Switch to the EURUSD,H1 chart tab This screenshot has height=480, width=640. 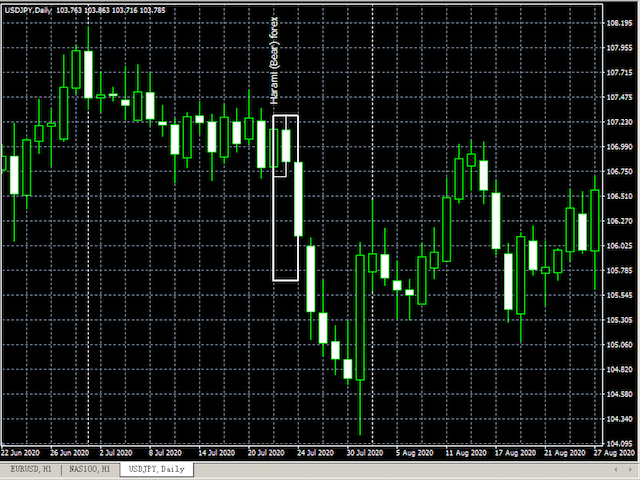pos(31,469)
